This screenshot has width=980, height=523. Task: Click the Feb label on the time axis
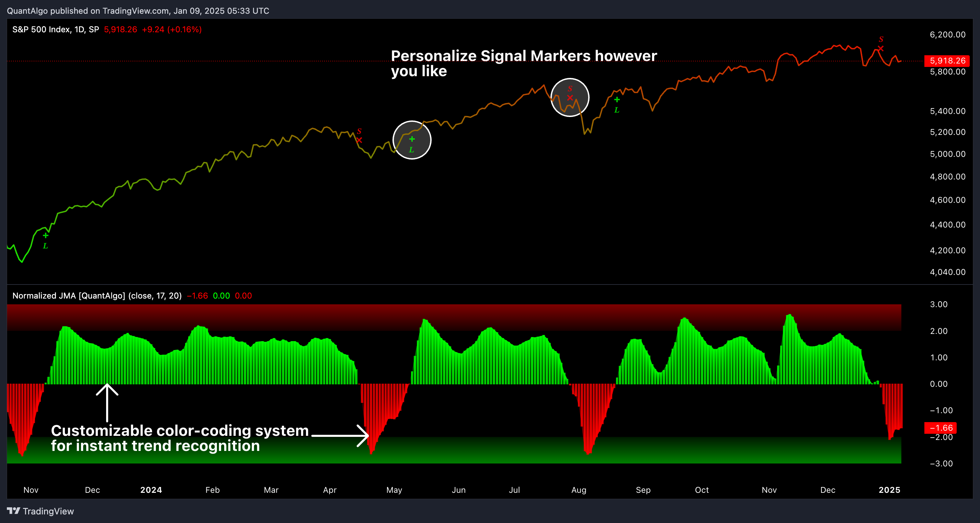coord(213,490)
